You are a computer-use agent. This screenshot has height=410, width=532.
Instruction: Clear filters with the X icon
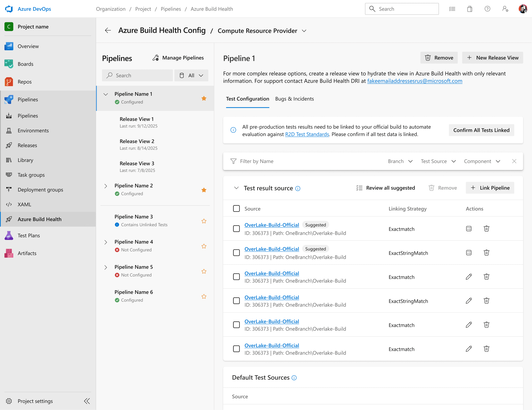pos(514,161)
